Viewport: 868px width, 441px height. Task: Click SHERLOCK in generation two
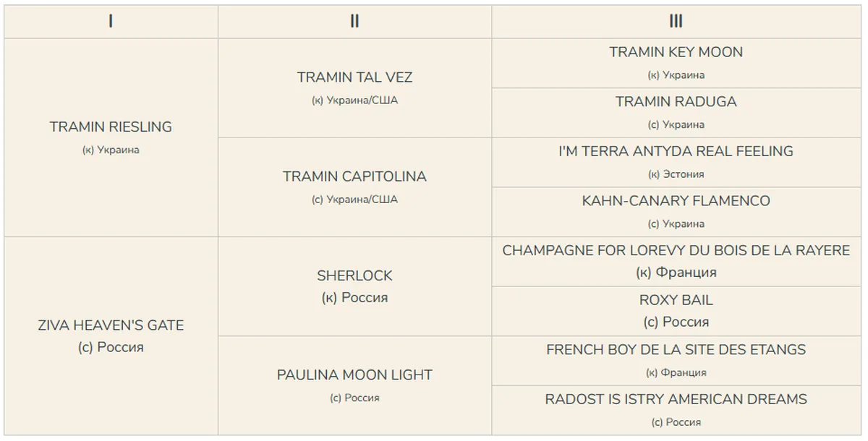click(354, 275)
